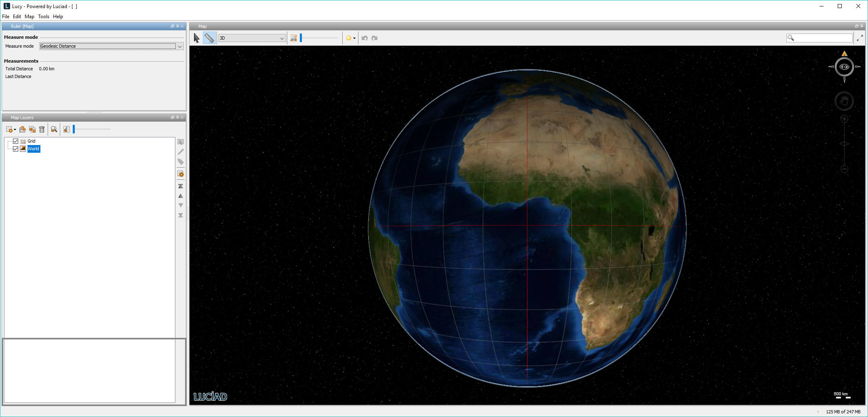Click the zoom out minus control on map

[x=845, y=169]
